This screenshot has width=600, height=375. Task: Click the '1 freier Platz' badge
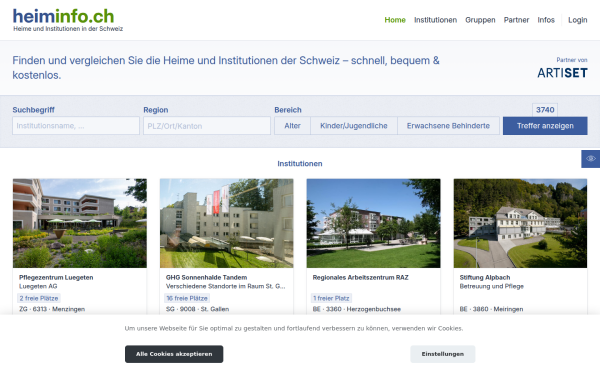coord(331,298)
